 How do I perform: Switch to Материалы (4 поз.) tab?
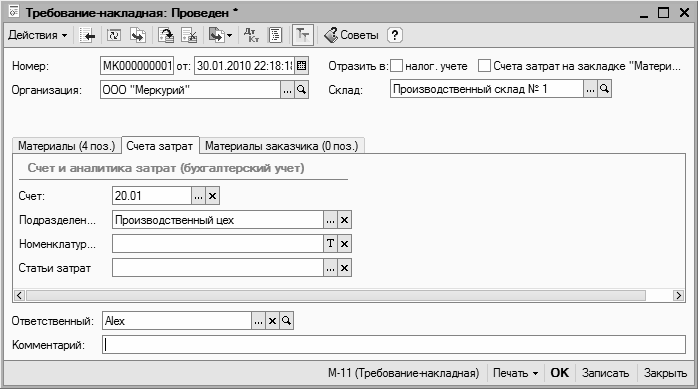click(x=67, y=146)
